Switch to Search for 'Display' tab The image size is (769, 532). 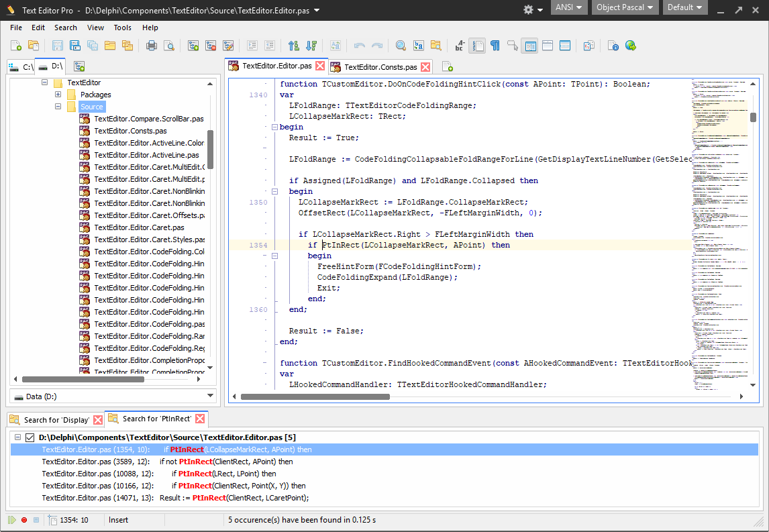click(56, 420)
